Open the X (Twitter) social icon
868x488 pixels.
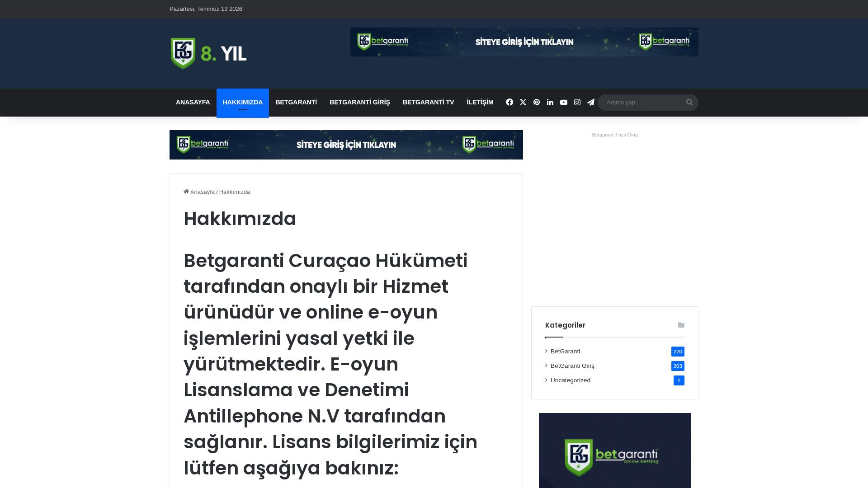pos(523,103)
